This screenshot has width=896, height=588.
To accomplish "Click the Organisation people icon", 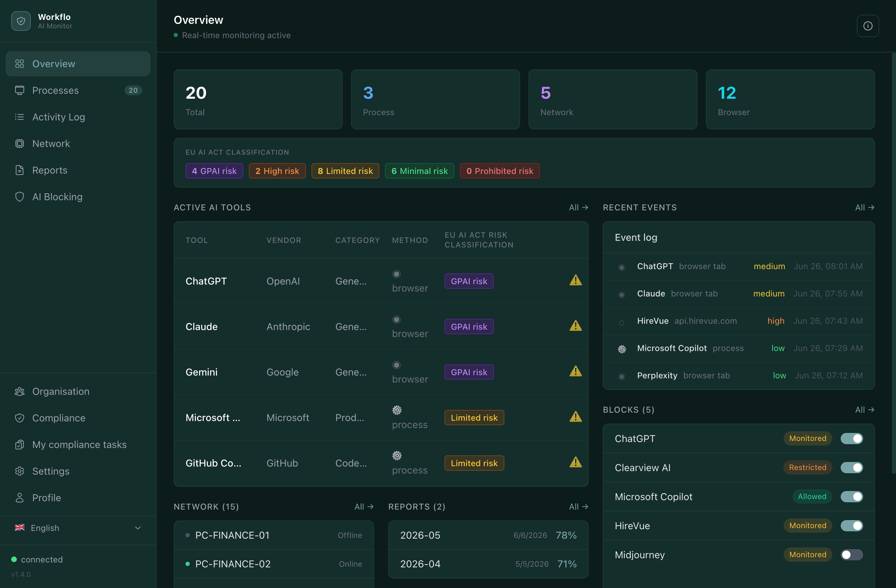I will (x=20, y=392).
